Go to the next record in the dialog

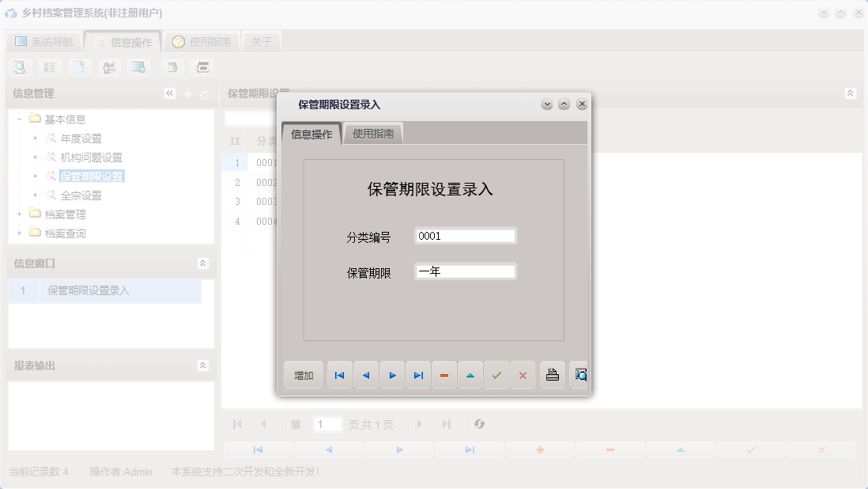coord(392,374)
